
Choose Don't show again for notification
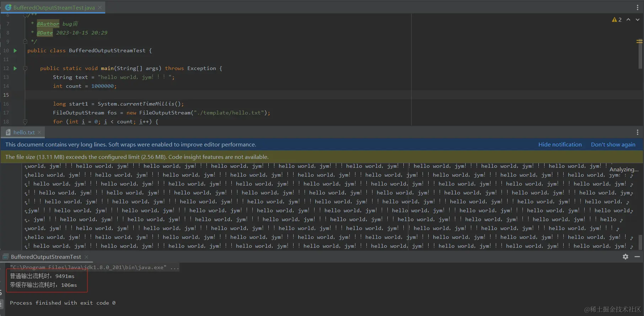coord(613,144)
